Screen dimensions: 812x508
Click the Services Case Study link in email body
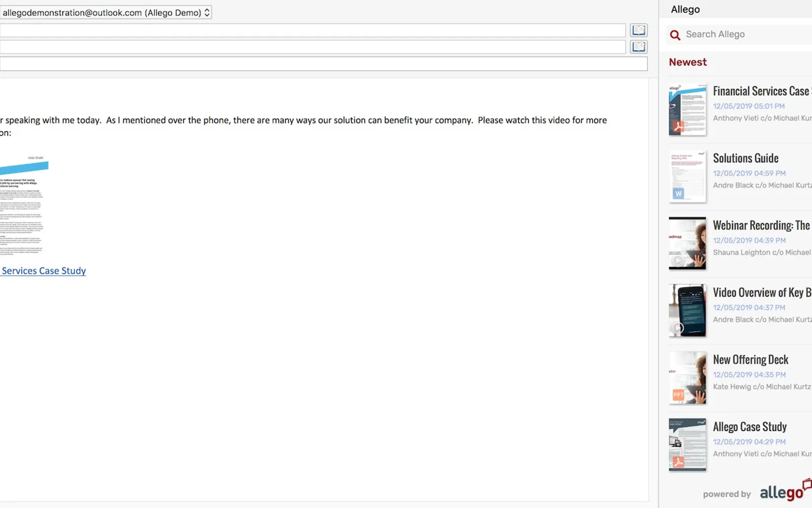pyautogui.click(x=44, y=271)
